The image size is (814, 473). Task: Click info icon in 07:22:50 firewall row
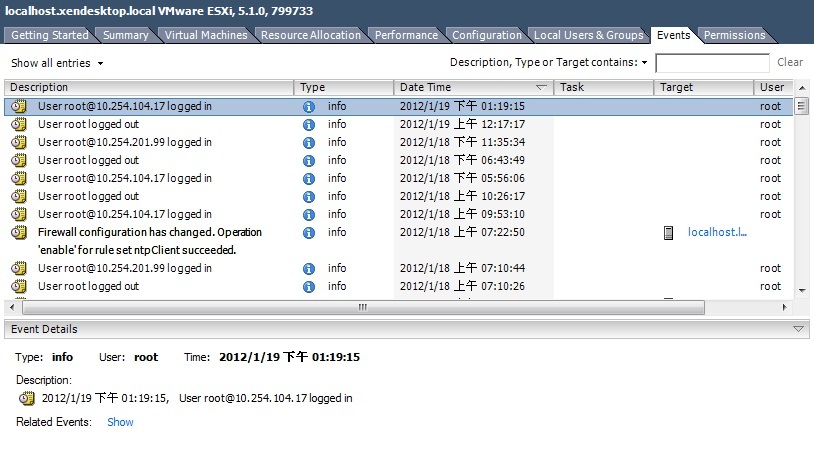point(309,233)
